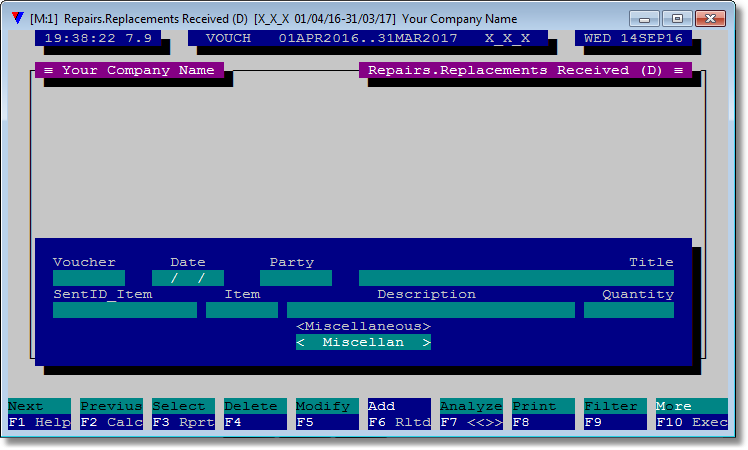Click into the Quantity input field
Image resolution: width=748 pixels, height=450 pixels.
(x=629, y=310)
